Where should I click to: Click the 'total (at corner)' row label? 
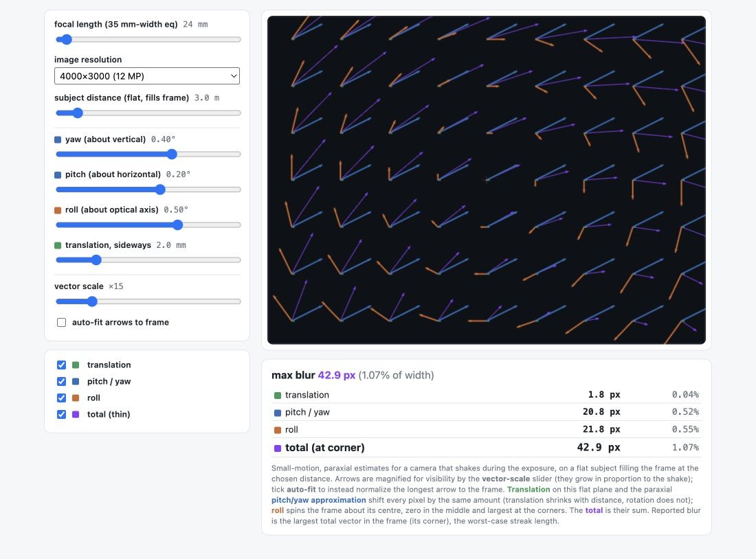tap(325, 448)
